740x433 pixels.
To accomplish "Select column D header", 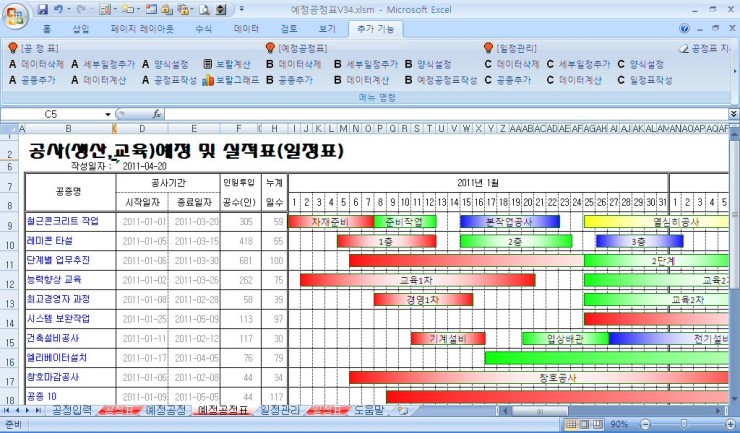I will click(142, 128).
